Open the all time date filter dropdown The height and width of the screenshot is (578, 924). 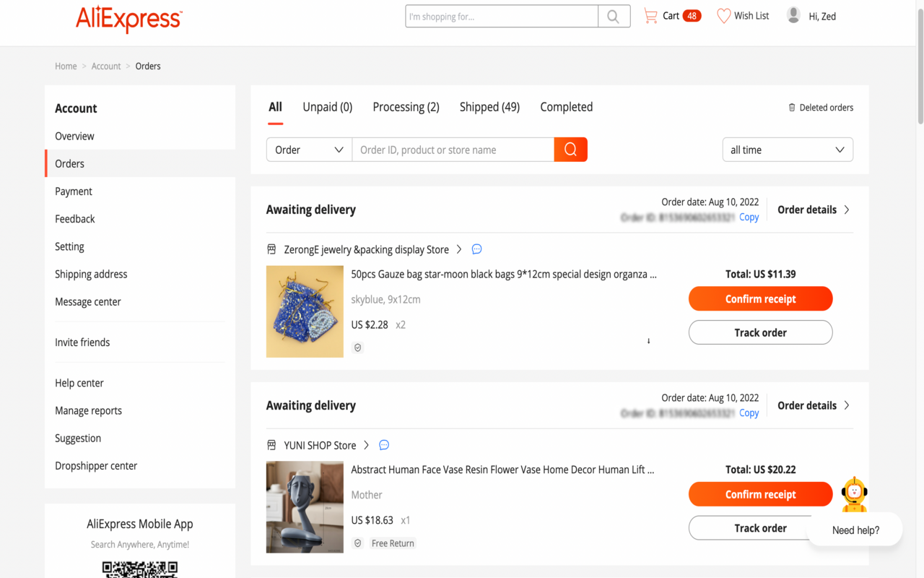(x=788, y=150)
